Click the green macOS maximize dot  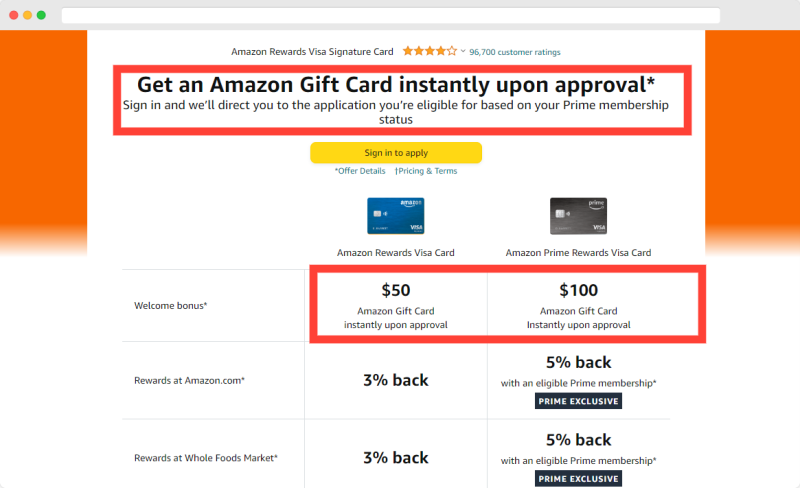[x=41, y=15]
